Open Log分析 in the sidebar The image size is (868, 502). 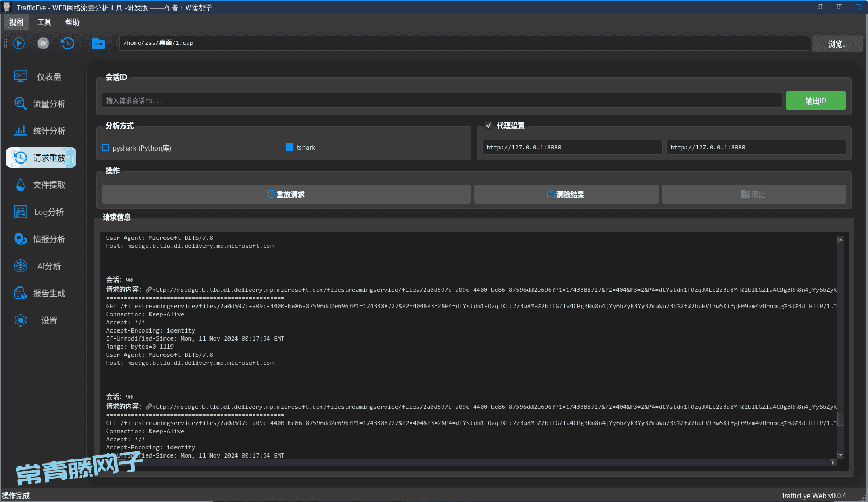pos(41,212)
